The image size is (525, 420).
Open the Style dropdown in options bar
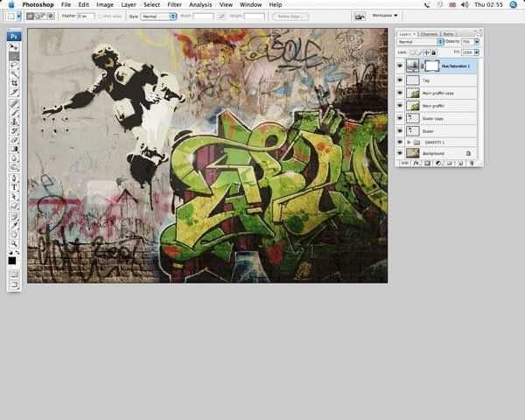pos(159,16)
